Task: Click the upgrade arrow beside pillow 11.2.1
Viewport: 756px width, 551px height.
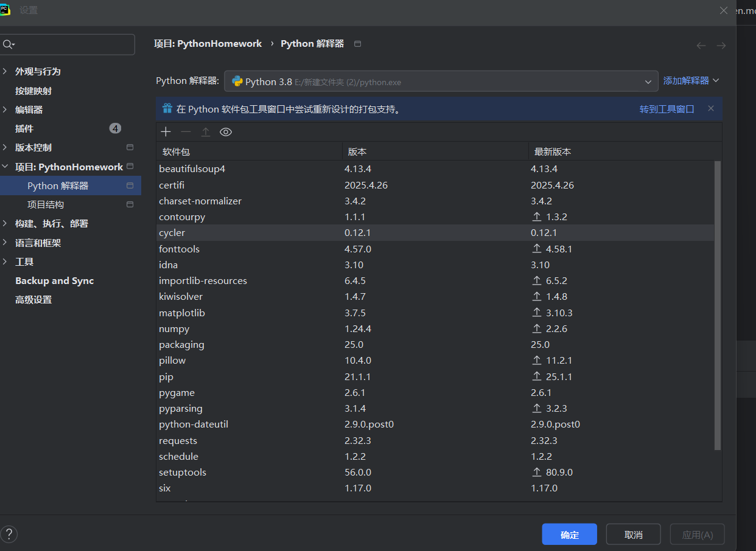Action: 537,361
